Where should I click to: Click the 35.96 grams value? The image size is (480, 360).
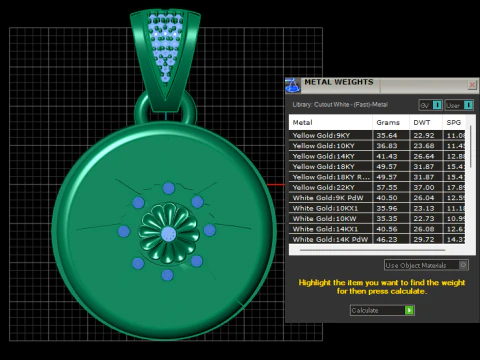387,208
